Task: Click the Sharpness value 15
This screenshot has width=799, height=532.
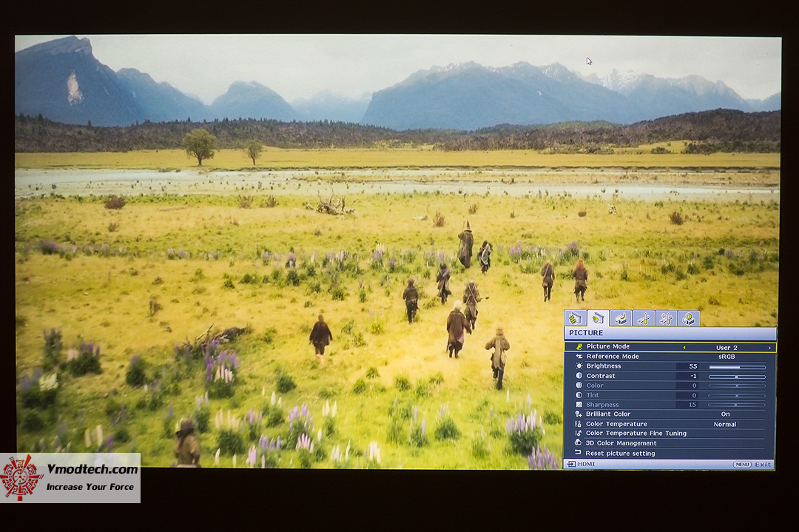Action: (x=692, y=405)
